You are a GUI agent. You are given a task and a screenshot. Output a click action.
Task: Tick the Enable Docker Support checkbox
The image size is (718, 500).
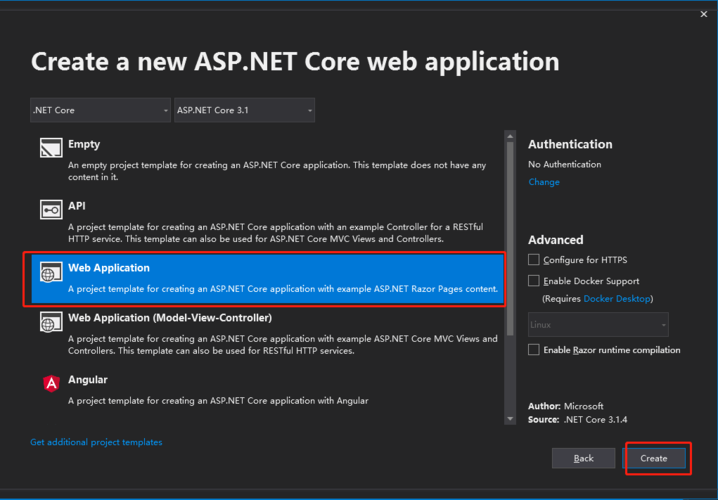533,281
